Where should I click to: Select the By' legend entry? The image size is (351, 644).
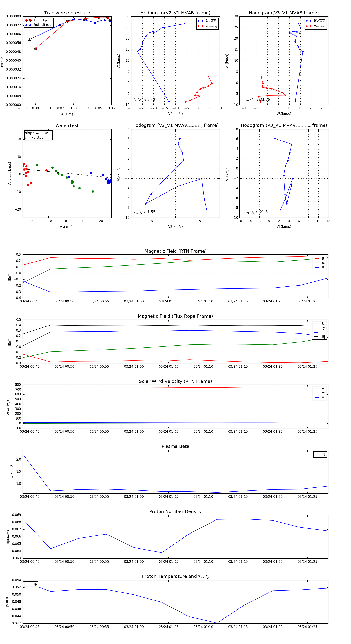(x=320, y=328)
